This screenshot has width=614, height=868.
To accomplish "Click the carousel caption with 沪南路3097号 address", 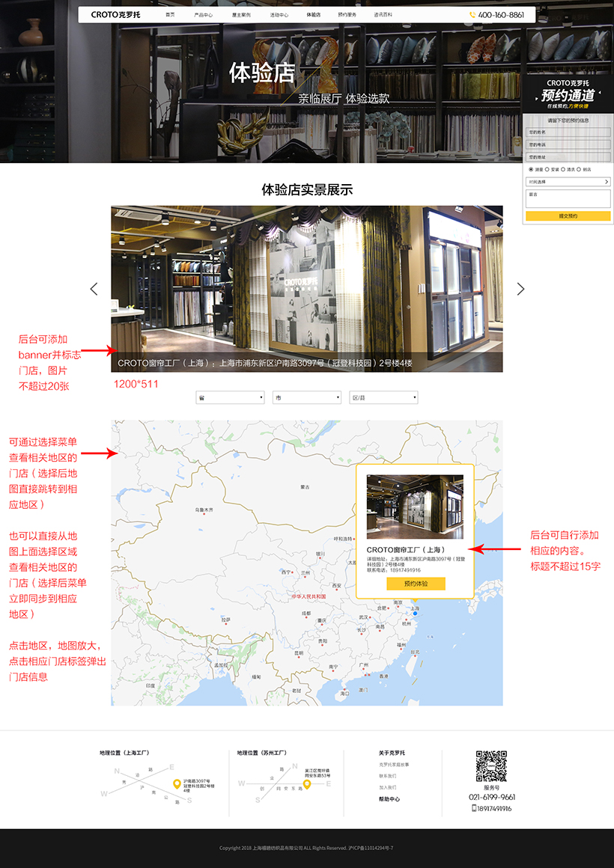I will tap(265, 363).
